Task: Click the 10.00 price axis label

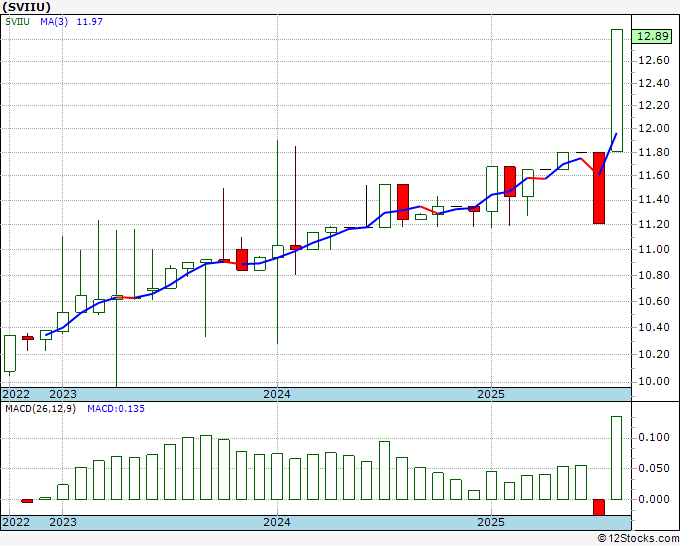Action: [x=654, y=382]
